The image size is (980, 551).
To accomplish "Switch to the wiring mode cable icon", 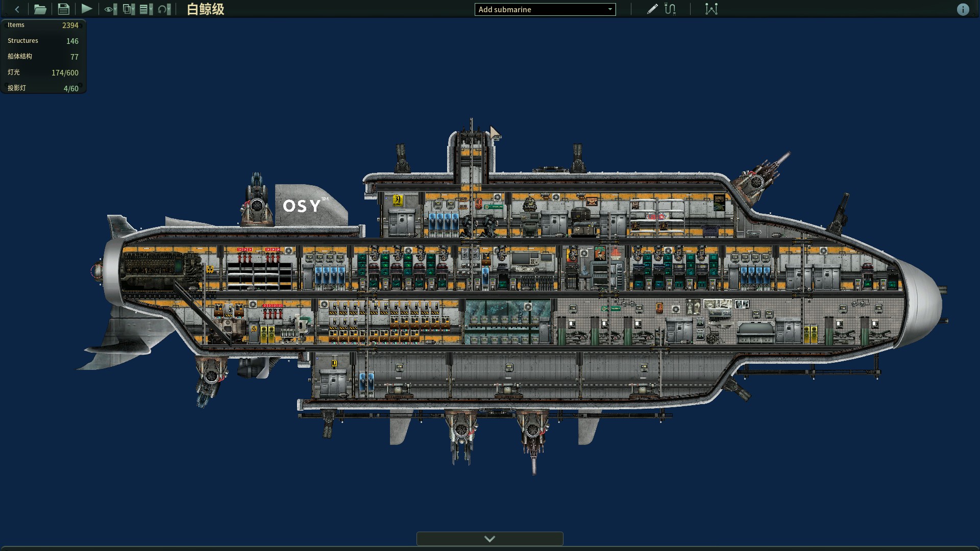I will (670, 9).
